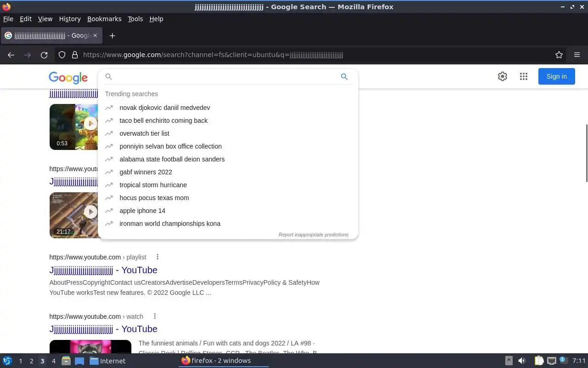Select suggestion 'overwatch tier list'

click(x=228, y=133)
